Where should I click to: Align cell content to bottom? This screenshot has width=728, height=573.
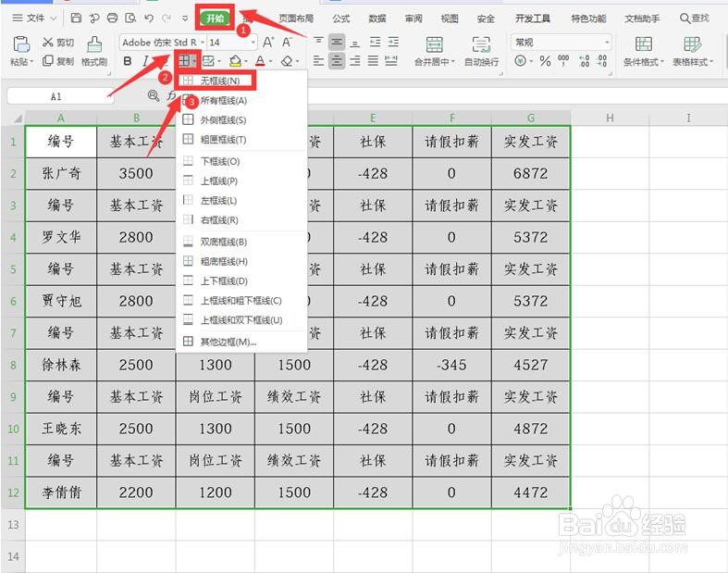[x=354, y=43]
